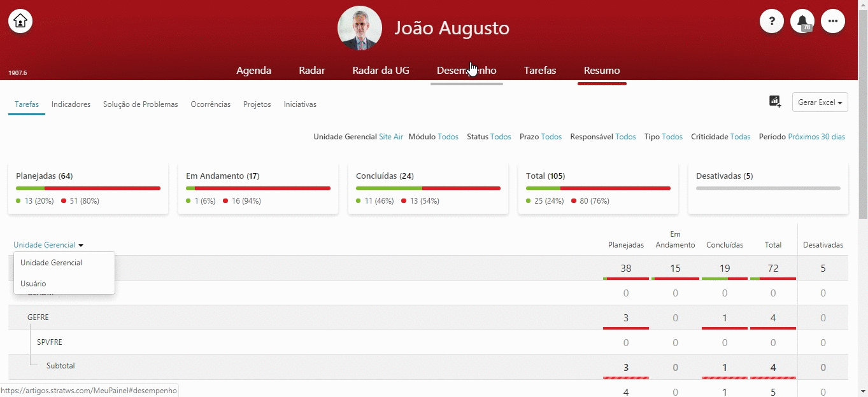Screen dimensions: 868x397
Task: Open the help question mark icon
Action: (x=772, y=21)
